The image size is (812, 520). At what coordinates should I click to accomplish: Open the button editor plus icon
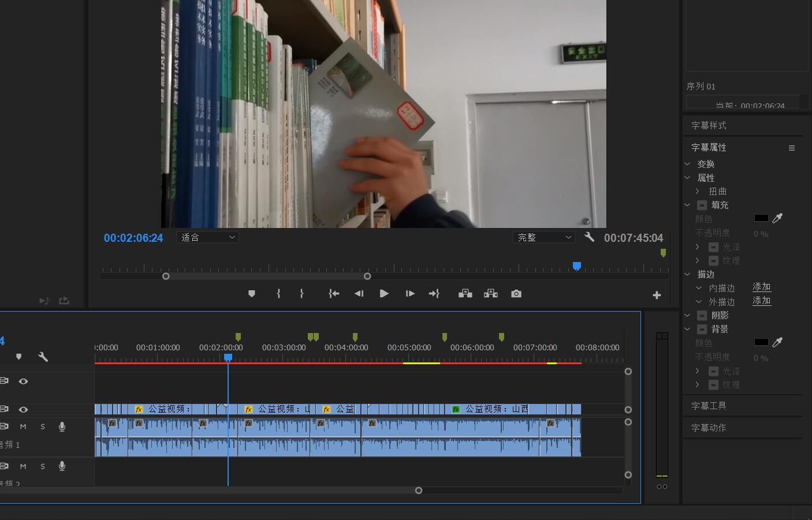pos(657,295)
